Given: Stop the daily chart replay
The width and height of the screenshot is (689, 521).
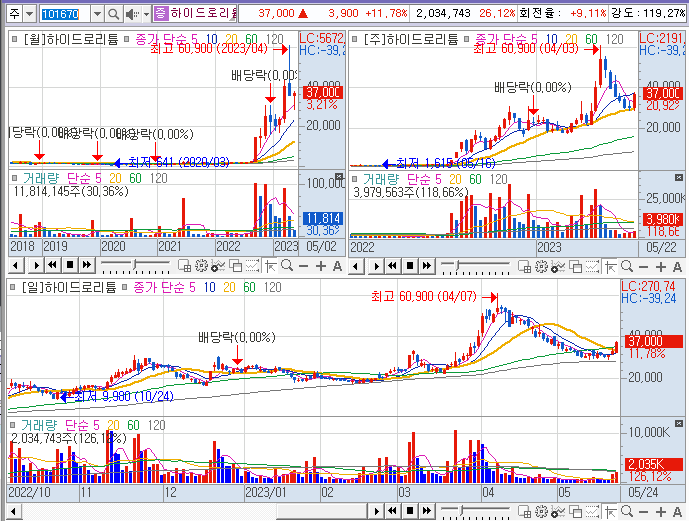Looking at the screenshot, I should tap(410, 511).
